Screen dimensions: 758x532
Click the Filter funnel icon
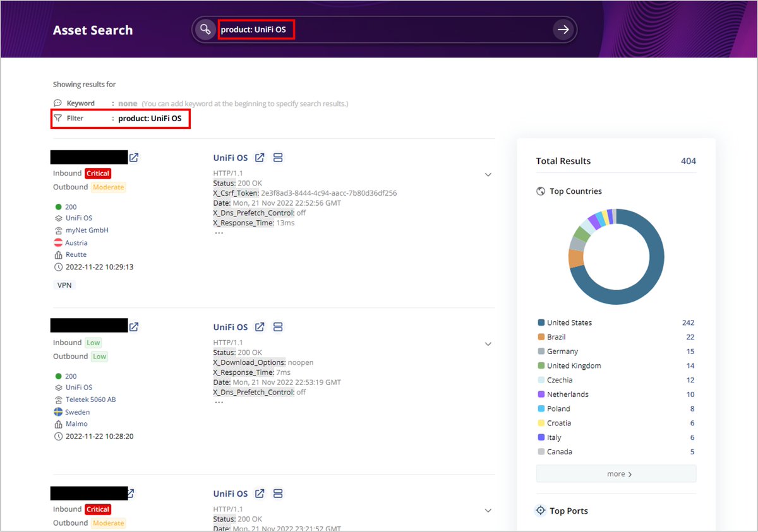[57, 118]
